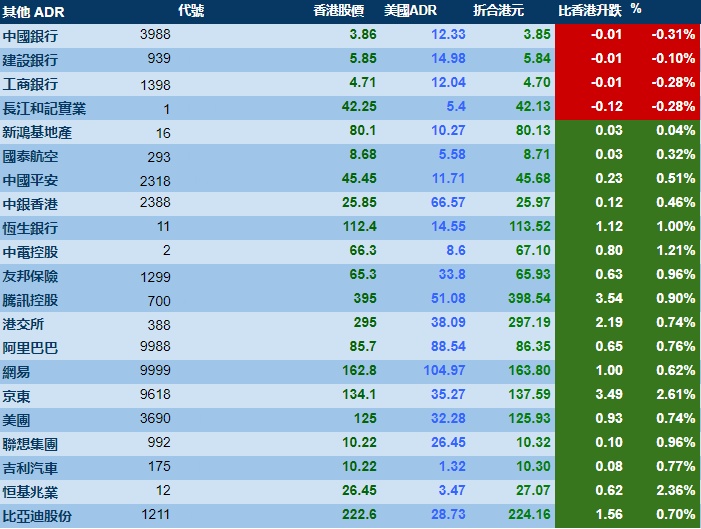
Task: Select the 聯想集團 stock name
Action: click(x=30, y=444)
